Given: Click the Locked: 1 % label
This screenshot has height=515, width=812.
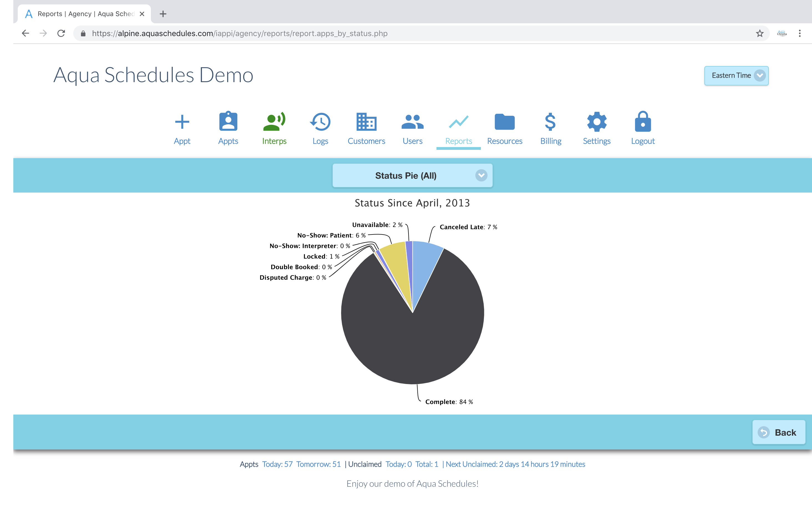Looking at the screenshot, I should point(321,256).
